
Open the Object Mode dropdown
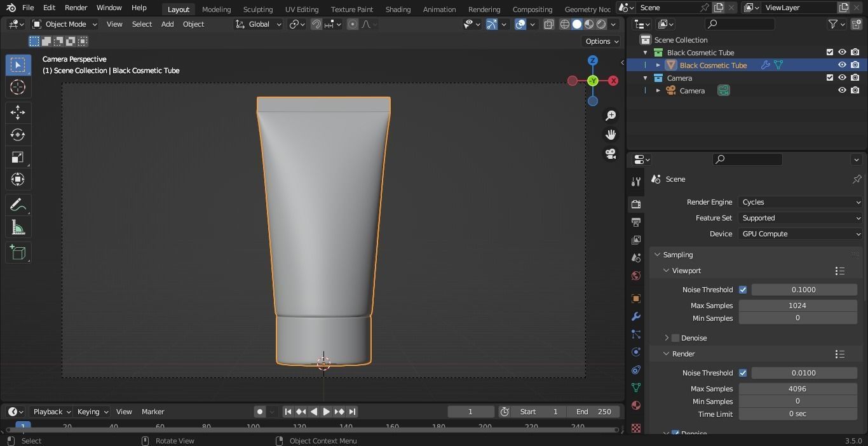tap(64, 24)
